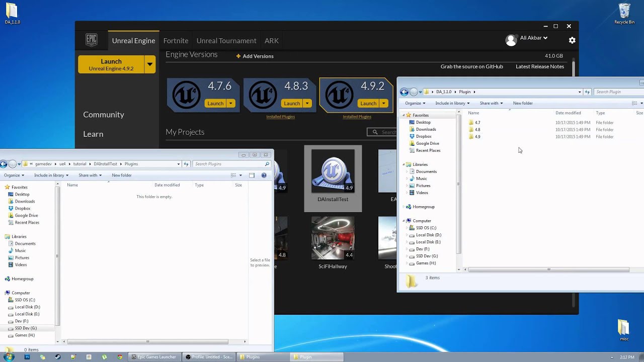
Task: Click the search magnifier in Plugins window
Action: coord(267,164)
